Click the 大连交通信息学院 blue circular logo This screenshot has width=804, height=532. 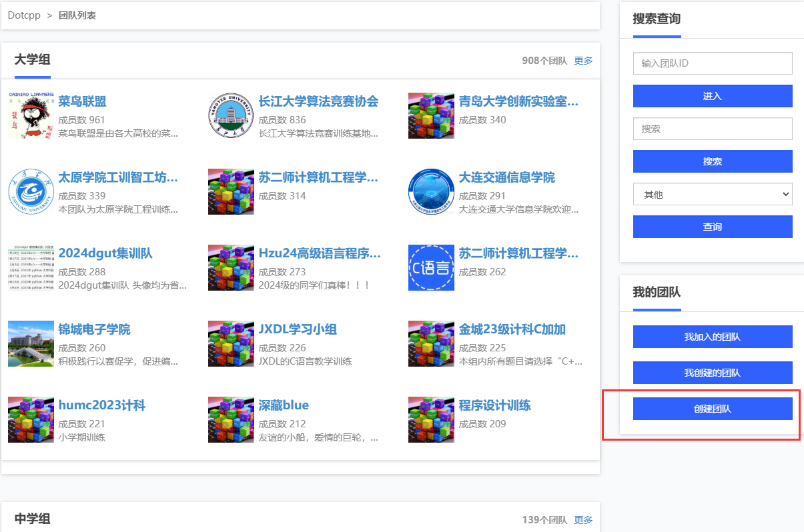(431, 191)
